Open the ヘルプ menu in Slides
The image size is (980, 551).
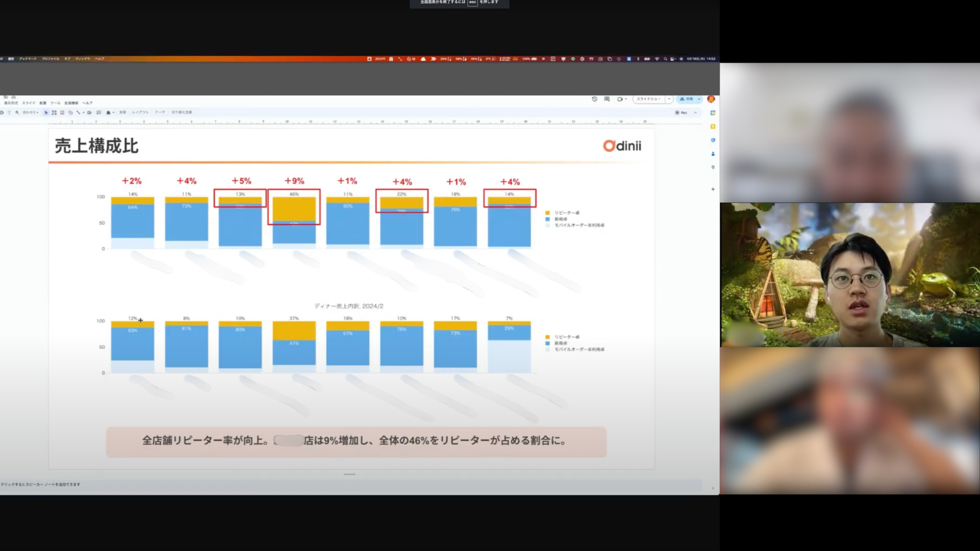pos(87,103)
